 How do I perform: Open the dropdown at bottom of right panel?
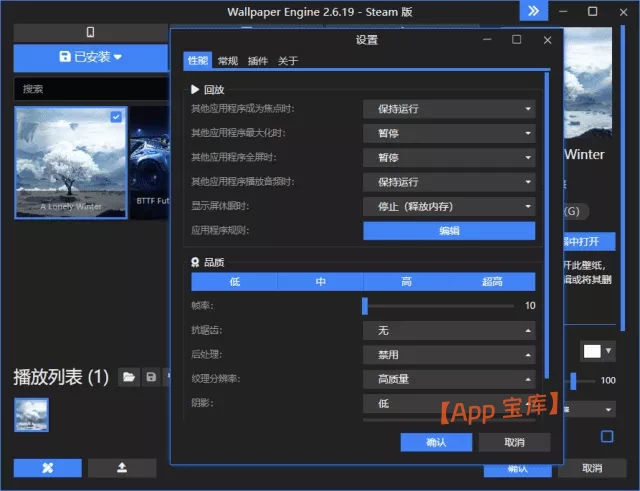[x=590, y=409]
